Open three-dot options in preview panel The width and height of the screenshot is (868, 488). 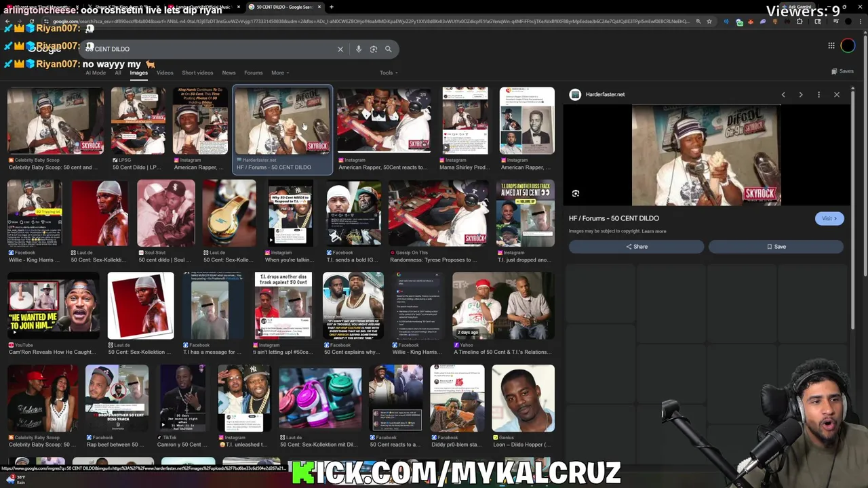[x=818, y=95]
